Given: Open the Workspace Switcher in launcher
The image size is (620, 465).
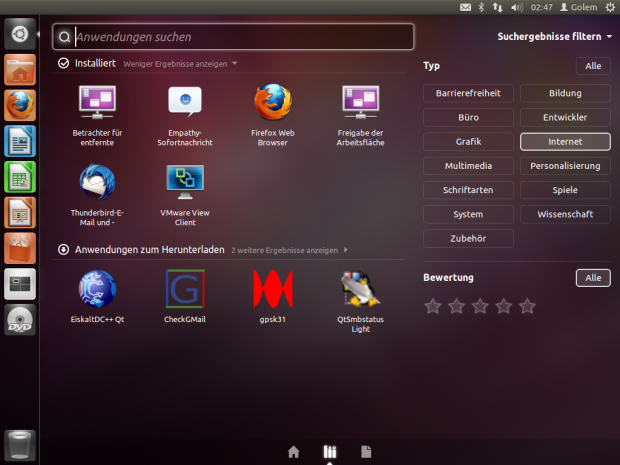Looking at the screenshot, I should [x=20, y=284].
